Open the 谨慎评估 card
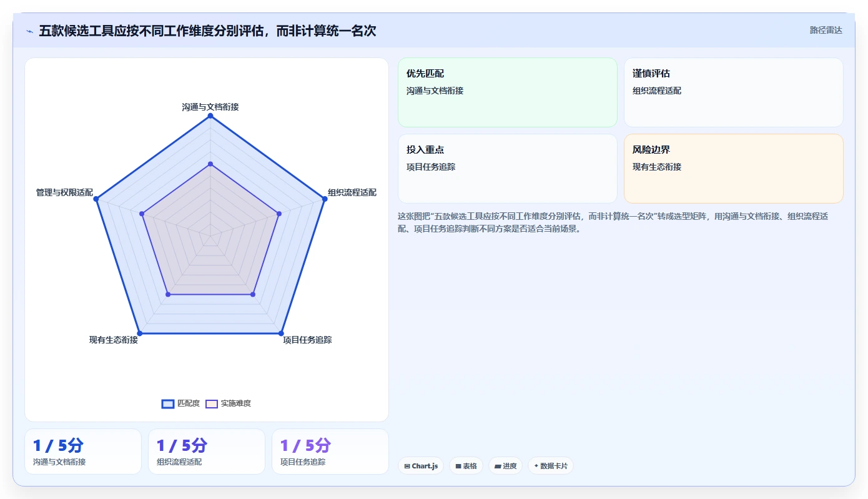The height and width of the screenshot is (499, 868). pos(734,92)
